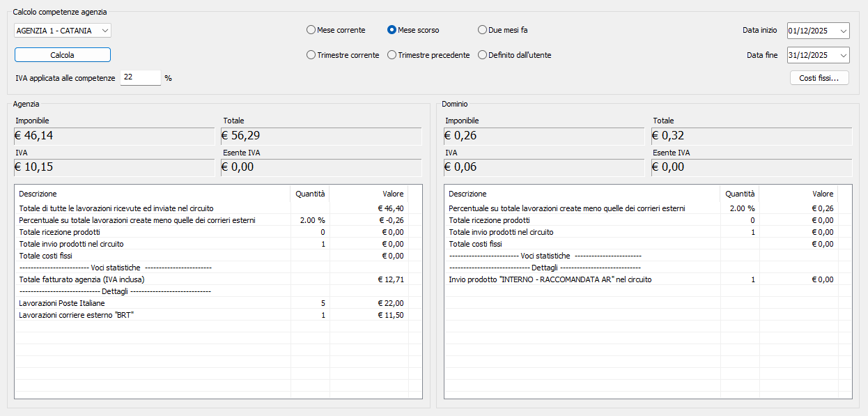Select the Mese corrente radio option
This screenshot has height=416, width=868.
coord(311,30)
